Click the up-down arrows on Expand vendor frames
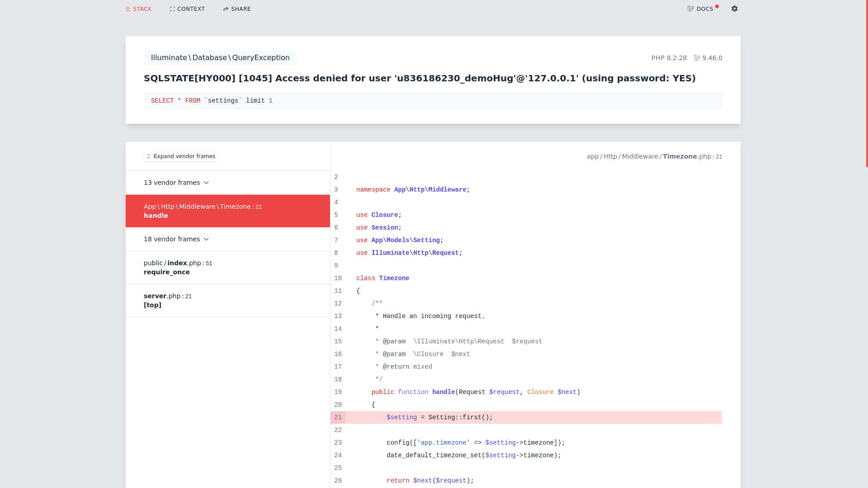 (x=149, y=156)
